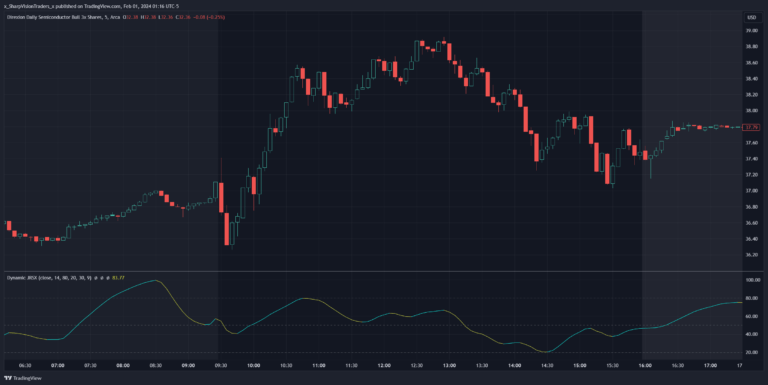Click the Direxion Daily Semiconductor Bull 3x symbol title
Screen dimensions: 768x385
point(63,17)
